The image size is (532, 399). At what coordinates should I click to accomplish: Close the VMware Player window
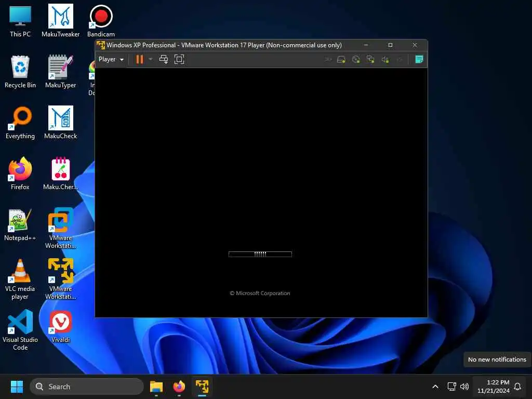(x=415, y=45)
